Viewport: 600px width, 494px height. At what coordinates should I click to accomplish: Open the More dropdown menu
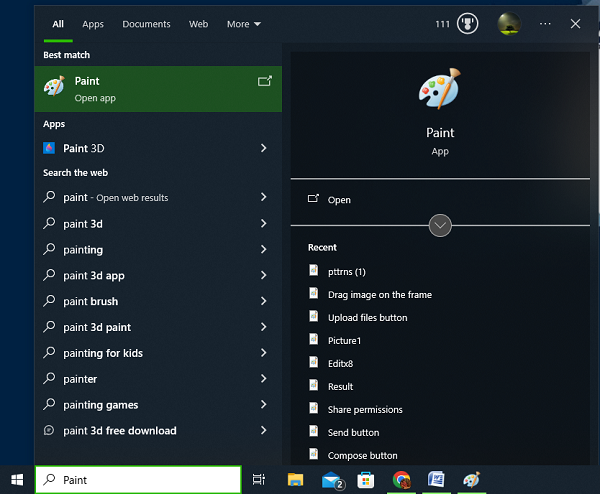[x=244, y=24]
